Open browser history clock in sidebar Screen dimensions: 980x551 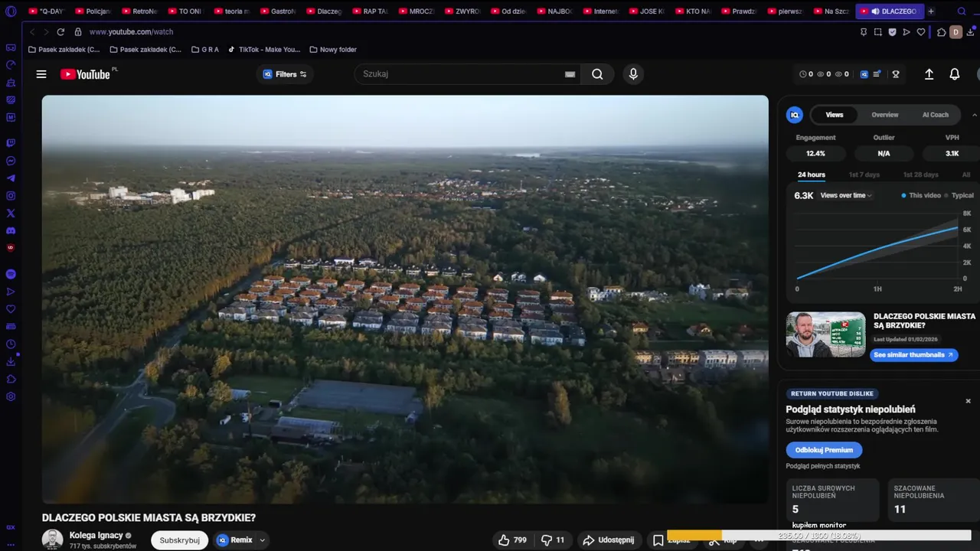11,344
